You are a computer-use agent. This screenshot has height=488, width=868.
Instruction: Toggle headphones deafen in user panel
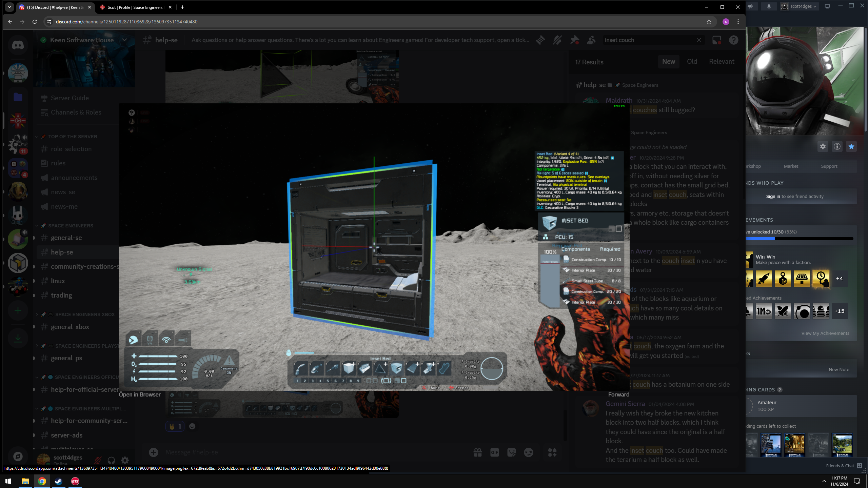point(111,460)
